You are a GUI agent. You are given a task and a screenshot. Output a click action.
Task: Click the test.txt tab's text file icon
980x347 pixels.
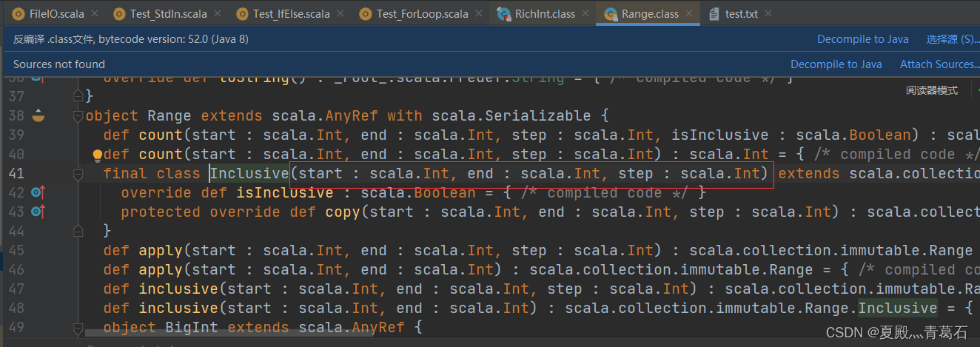tap(714, 14)
